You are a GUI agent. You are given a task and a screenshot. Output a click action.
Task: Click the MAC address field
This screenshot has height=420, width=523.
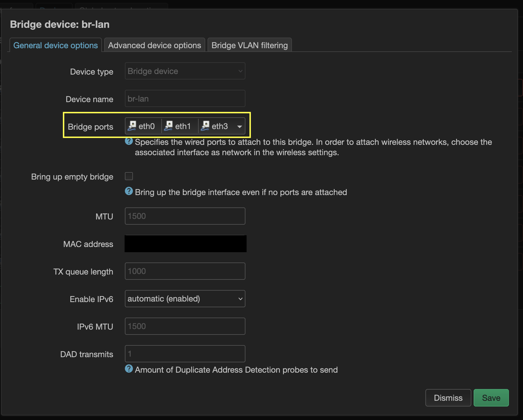click(x=185, y=244)
